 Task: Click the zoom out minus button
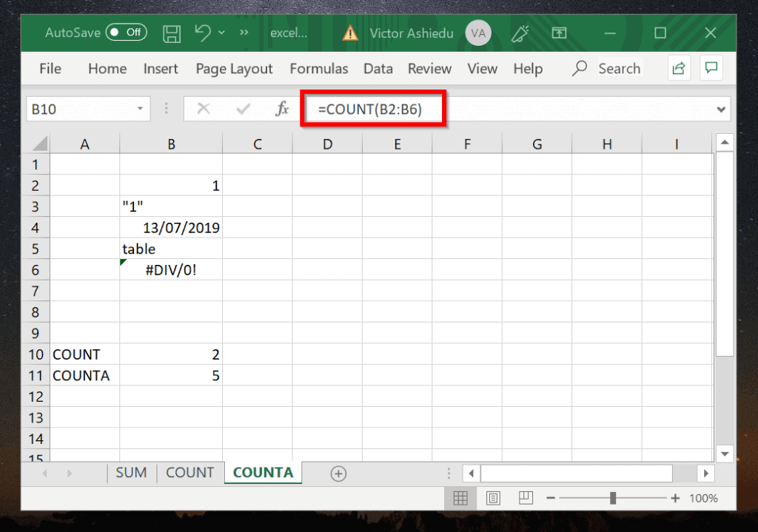pos(551,498)
